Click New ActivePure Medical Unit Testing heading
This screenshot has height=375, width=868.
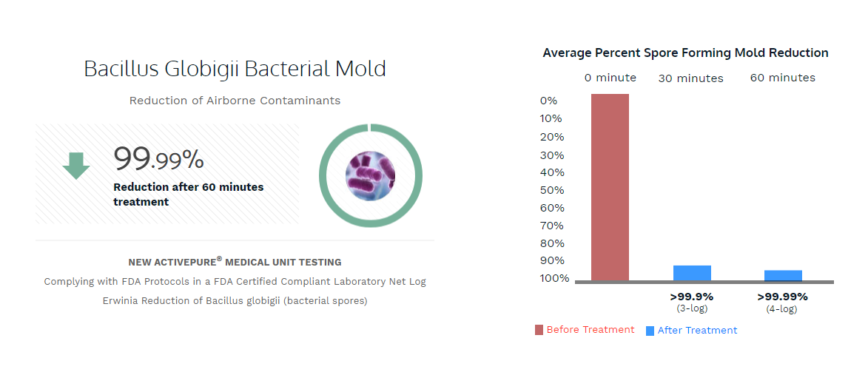235,262
